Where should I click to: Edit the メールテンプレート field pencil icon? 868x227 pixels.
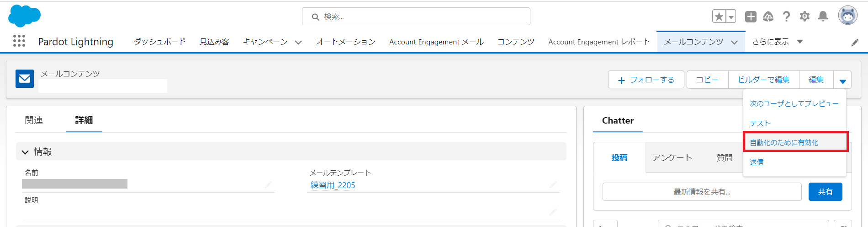[553, 184]
